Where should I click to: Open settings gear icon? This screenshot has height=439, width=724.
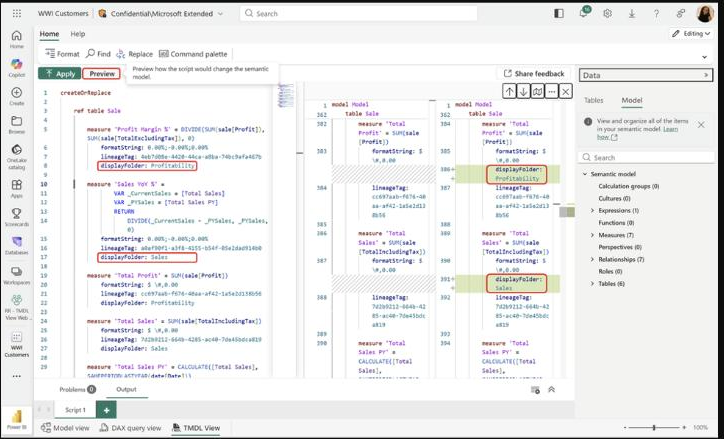pyautogui.click(x=607, y=13)
